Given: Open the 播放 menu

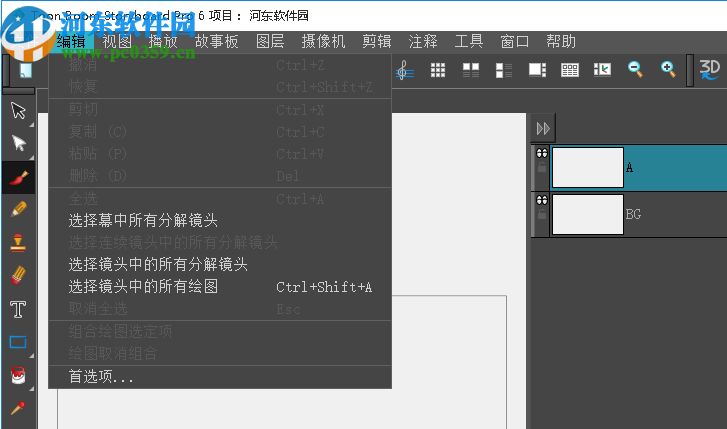Looking at the screenshot, I should click(163, 42).
